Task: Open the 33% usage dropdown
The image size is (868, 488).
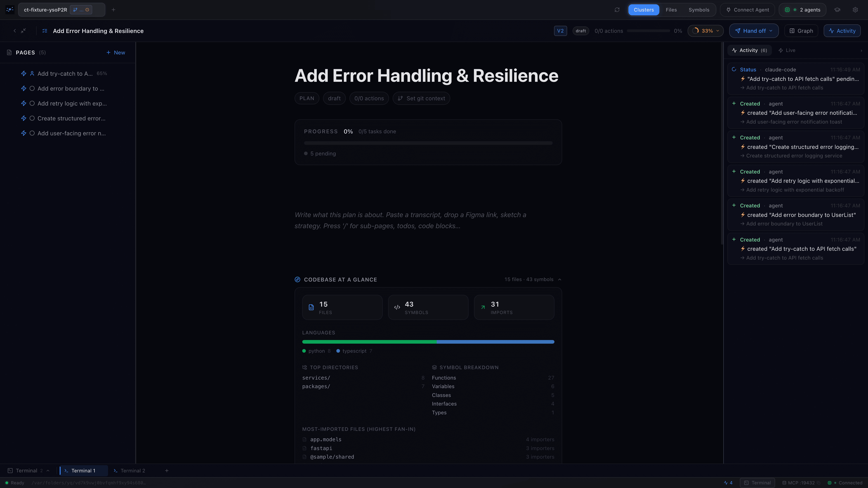Action: (x=705, y=31)
